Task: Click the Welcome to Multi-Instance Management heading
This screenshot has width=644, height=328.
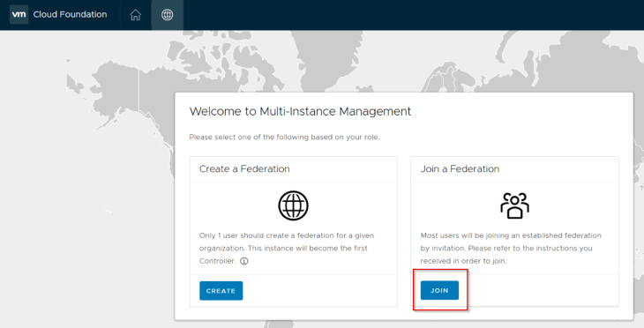Action: [x=300, y=111]
